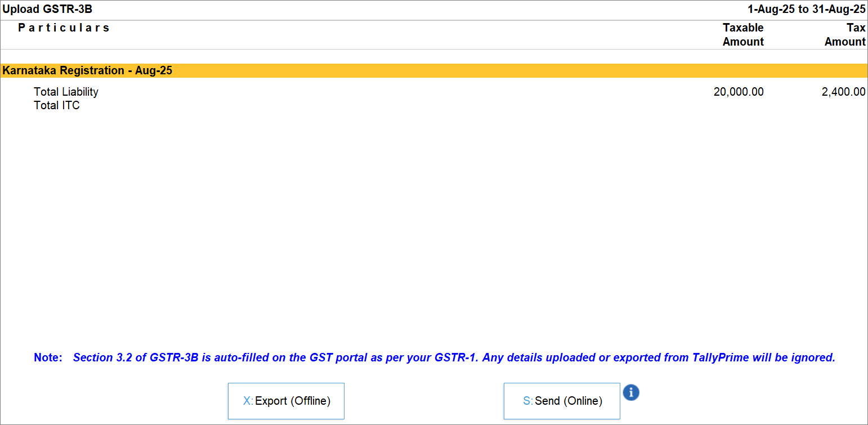Click the Particulars column header
Image resolution: width=868 pixels, height=425 pixels.
click(64, 28)
